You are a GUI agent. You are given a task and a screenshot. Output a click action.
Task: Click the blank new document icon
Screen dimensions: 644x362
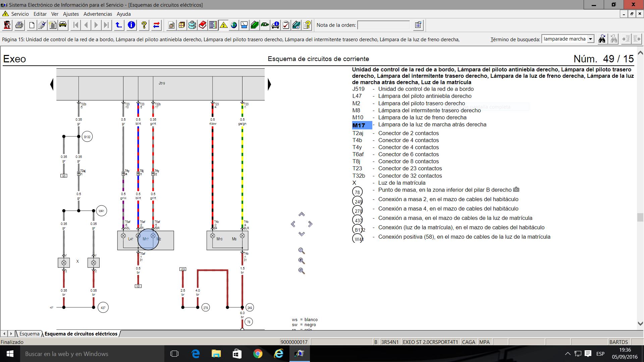tap(32, 25)
